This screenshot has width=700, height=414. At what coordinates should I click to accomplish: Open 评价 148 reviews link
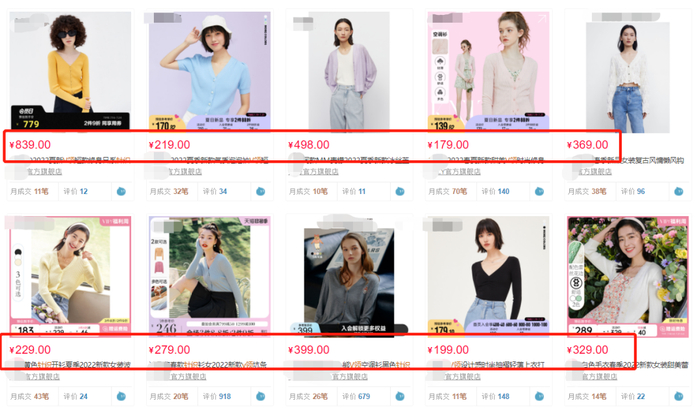click(x=495, y=397)
